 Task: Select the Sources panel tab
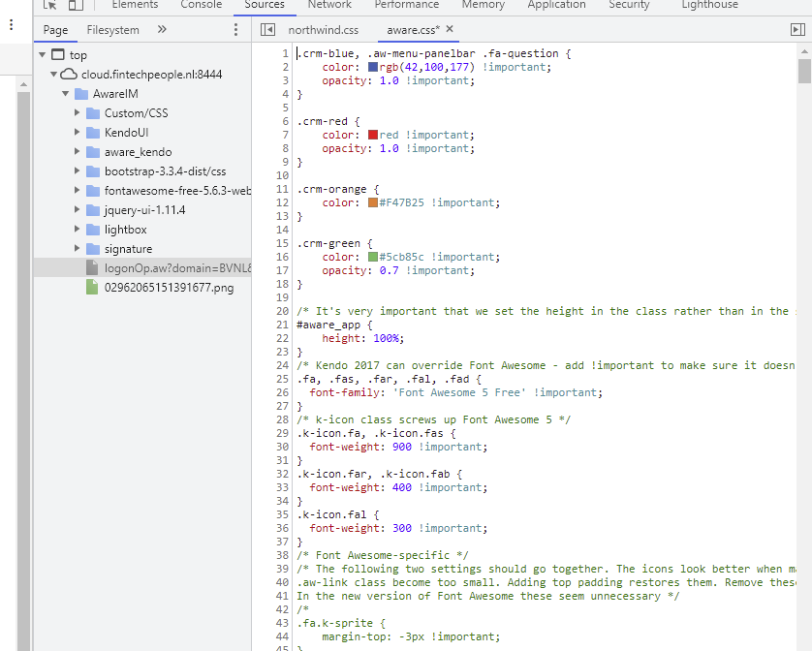[x=265, y=5]
